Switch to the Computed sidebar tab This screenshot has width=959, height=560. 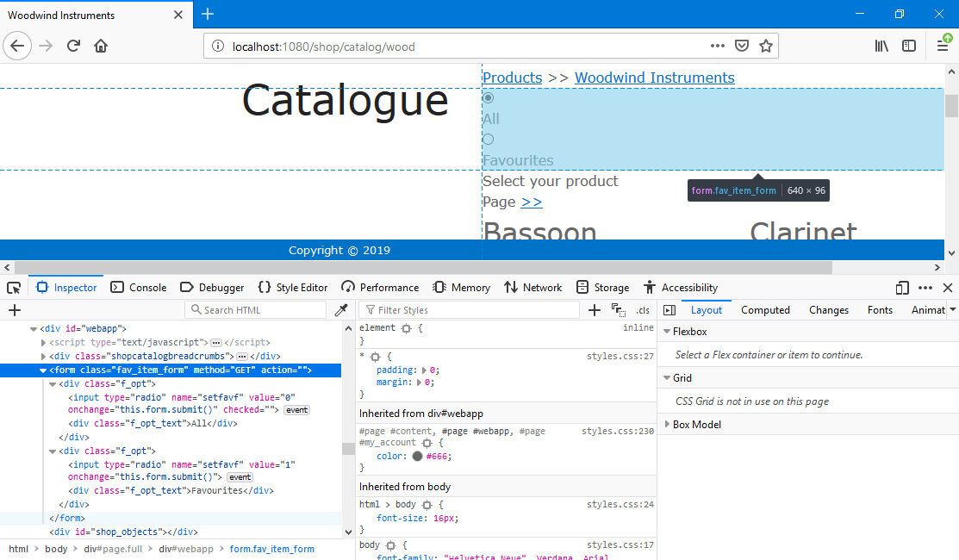765,310
